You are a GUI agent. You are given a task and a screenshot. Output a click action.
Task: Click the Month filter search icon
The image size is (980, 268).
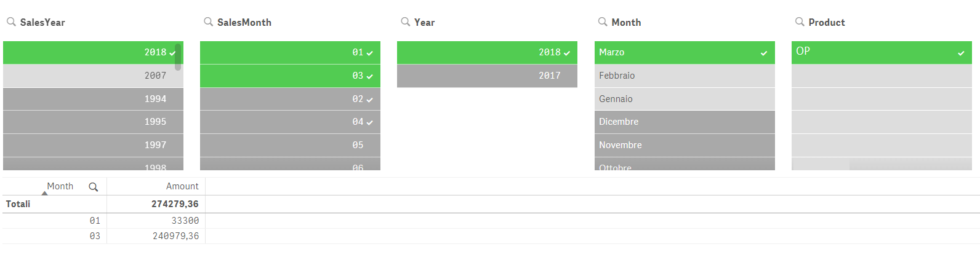[x=603, y=22]
